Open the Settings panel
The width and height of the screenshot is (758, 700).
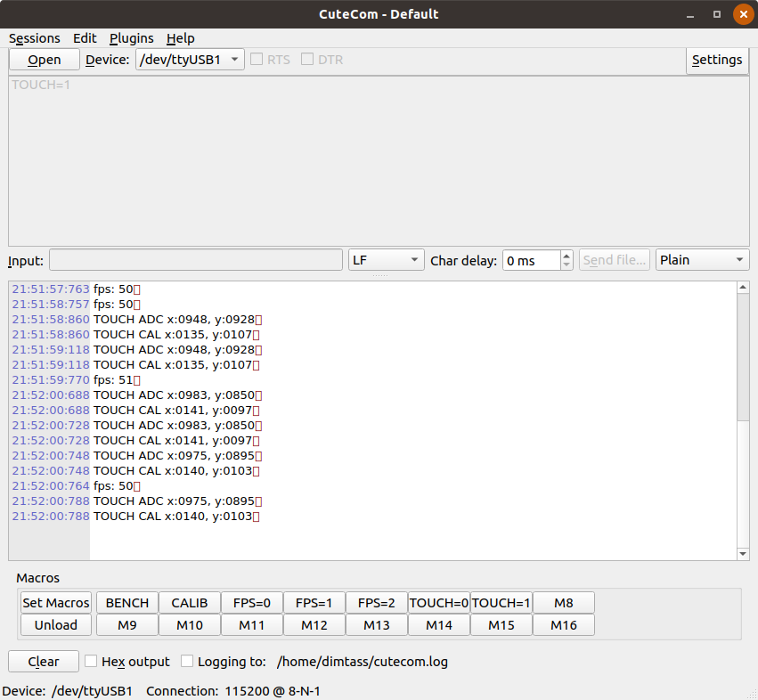click(716, 60)
